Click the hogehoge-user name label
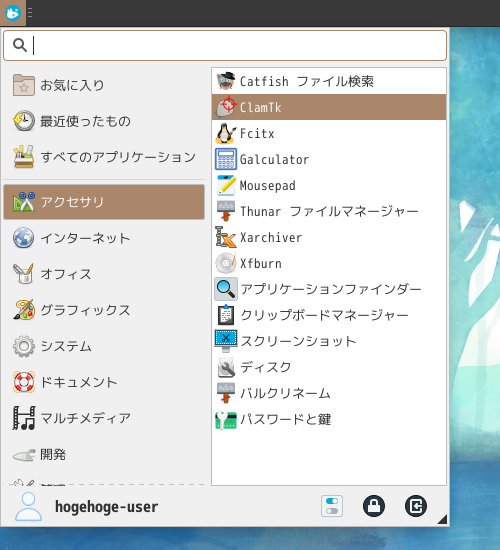Viewport: 500px width, 550px height. 107,507
